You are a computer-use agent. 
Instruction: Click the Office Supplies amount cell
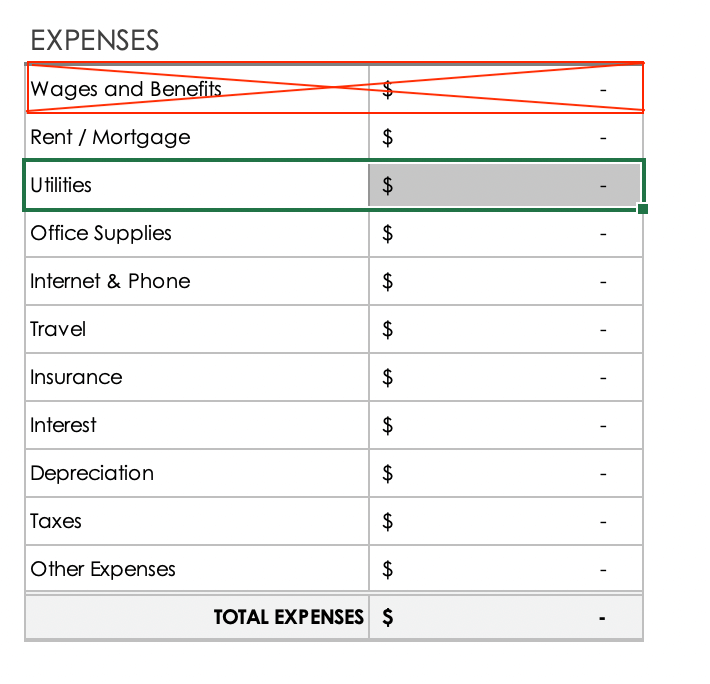coord(505,233)
